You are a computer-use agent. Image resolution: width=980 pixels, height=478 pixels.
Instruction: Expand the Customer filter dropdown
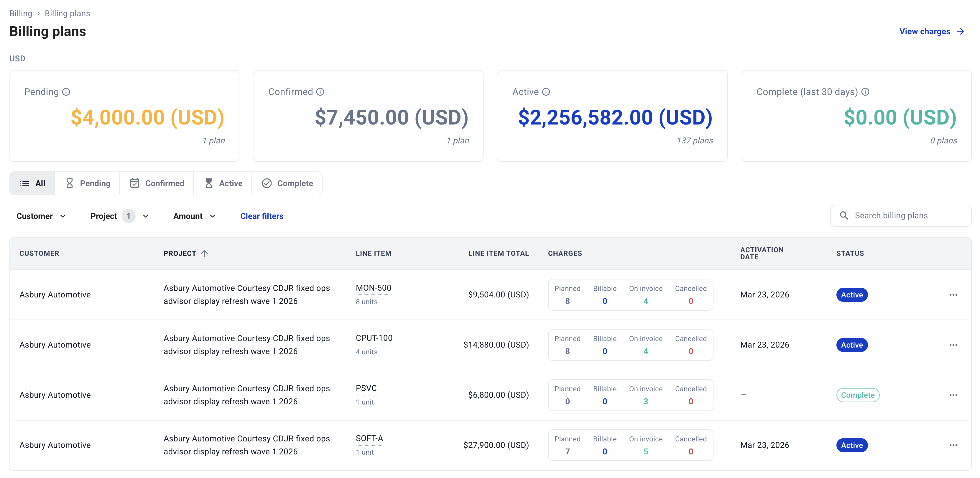tap(41, 216)
